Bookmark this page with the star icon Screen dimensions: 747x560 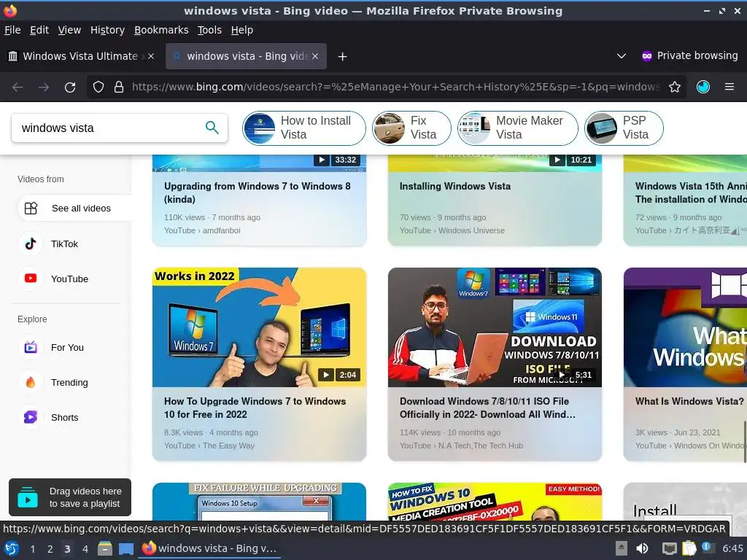(675, 87)
